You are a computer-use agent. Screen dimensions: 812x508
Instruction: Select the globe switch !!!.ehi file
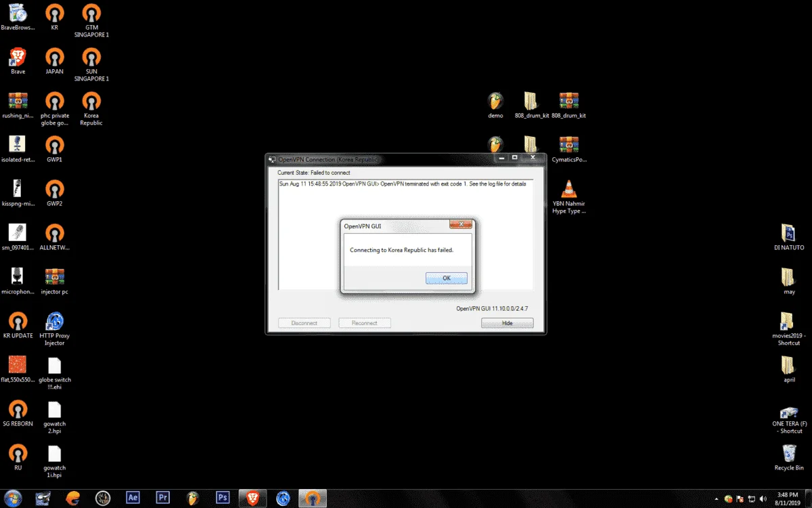click(x=54, y=373)
